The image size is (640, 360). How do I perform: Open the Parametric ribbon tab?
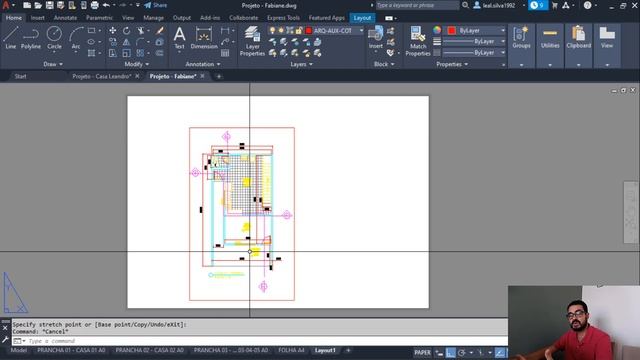pyautogui.click(x=100, y=18)
